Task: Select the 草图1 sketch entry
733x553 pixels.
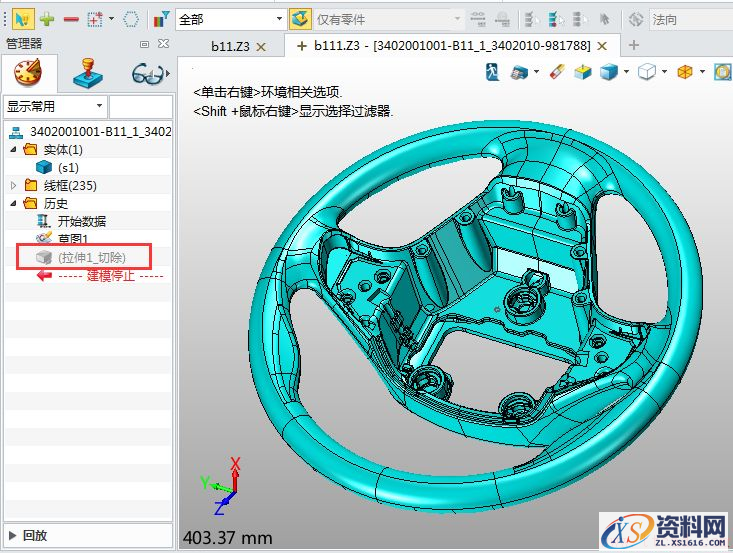Action: [72, 239]
